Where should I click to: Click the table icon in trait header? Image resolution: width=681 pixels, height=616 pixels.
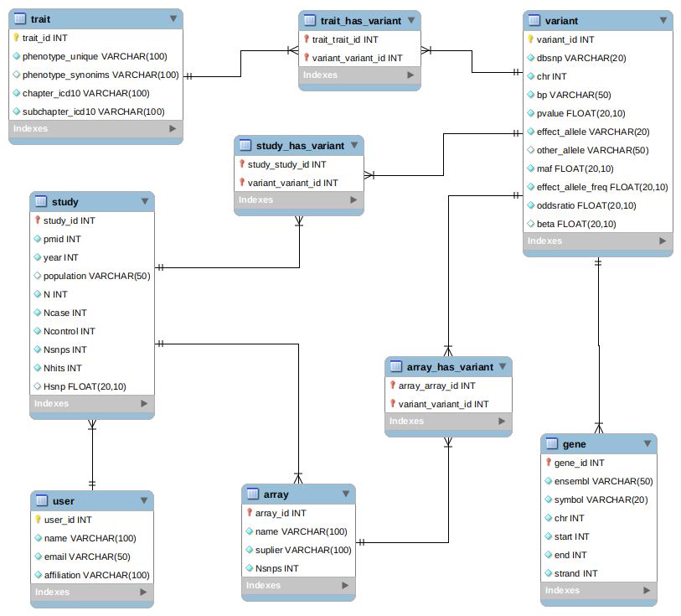19,18
